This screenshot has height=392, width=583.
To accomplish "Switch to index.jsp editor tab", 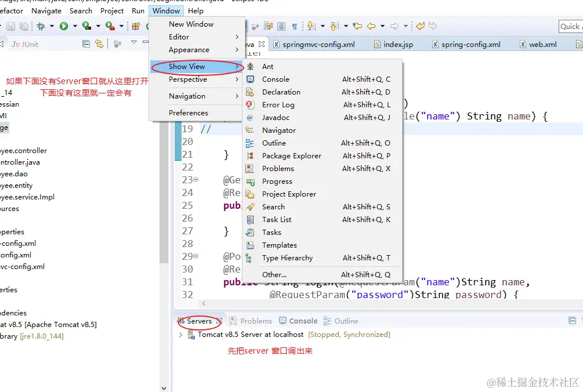I will coord(393,45).
